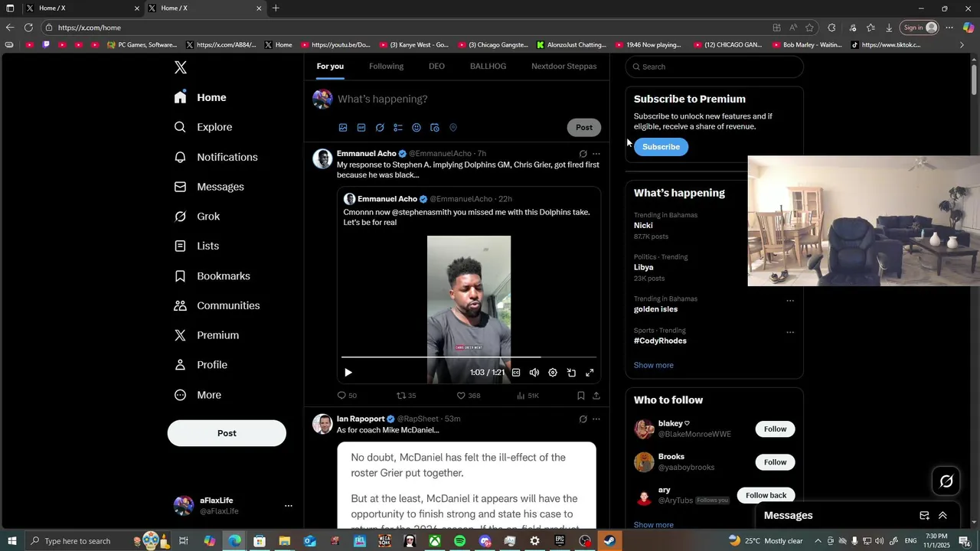Open more options for golden isles trend
The width and height of the screenshot is (980, 551).
click(x=790, y=301)
